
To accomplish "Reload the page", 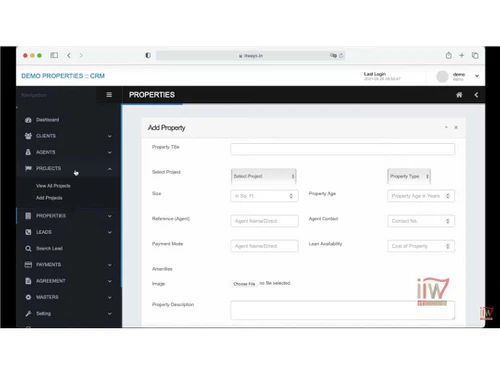I will point(341,55).
